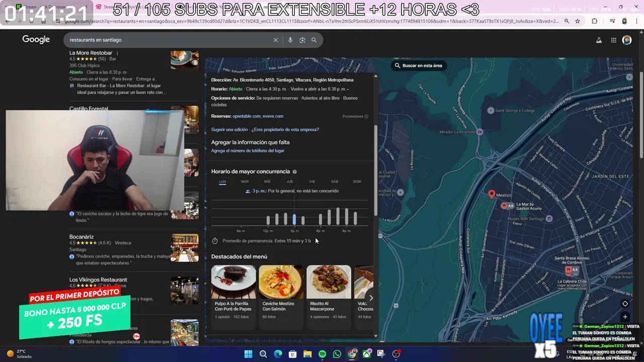The image size is (644, 362).
Task: Select the LUN day tab
Action: click(x=222, y=182)
